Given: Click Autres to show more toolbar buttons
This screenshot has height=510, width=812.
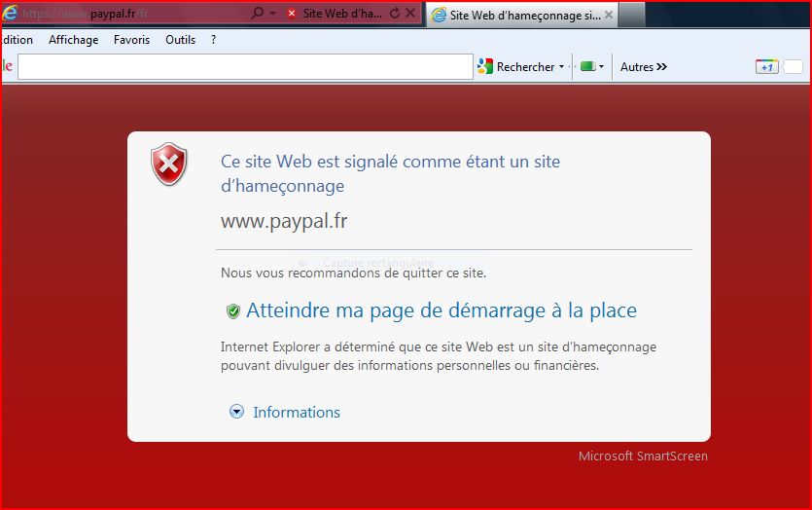Looking at the screenshot, I should tap(643, 67).
